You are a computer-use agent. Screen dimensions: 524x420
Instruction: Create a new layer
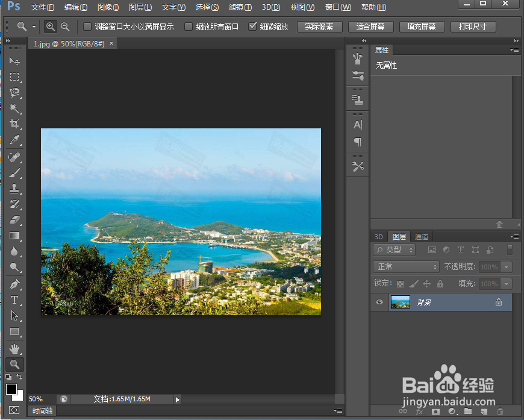tap(484, 412)
